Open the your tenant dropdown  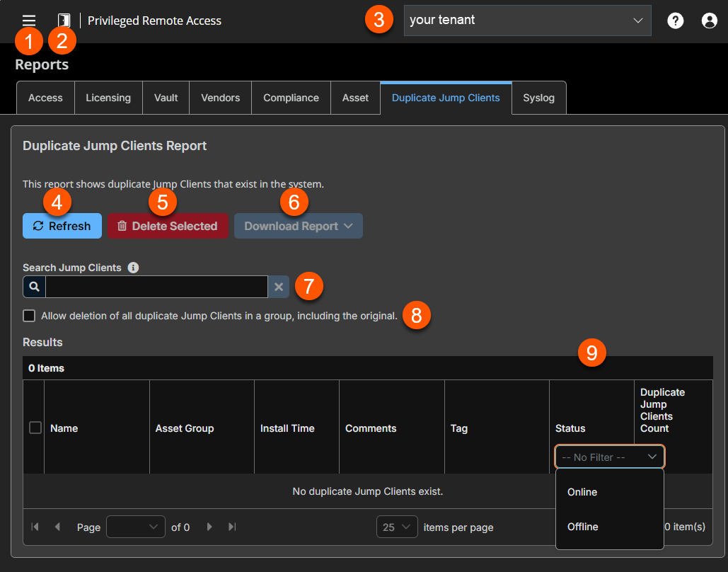[528, 21]
